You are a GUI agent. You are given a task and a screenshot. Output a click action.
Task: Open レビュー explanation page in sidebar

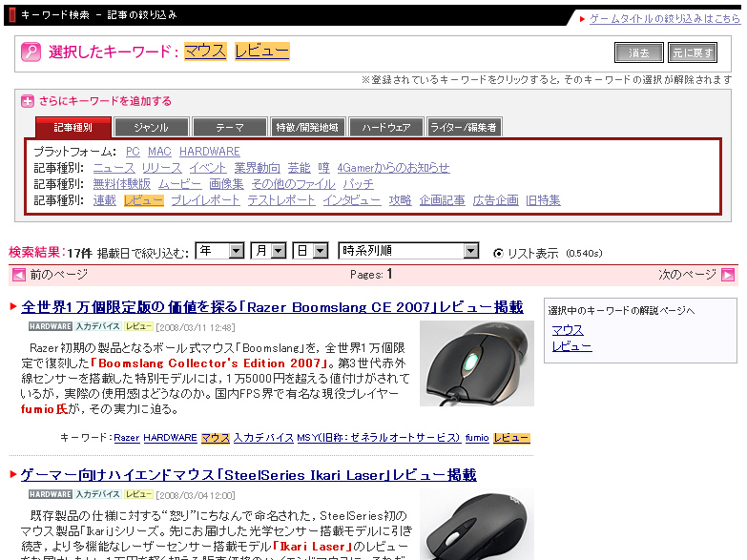(572, 346)
